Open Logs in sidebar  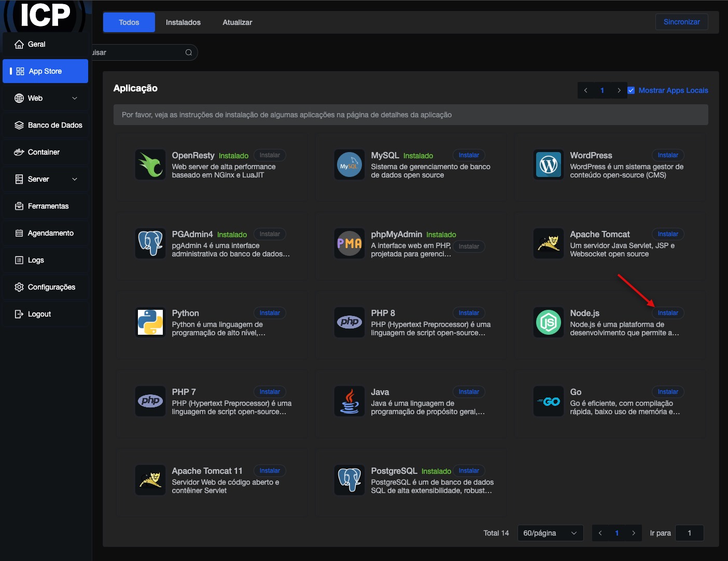(45, 260)
